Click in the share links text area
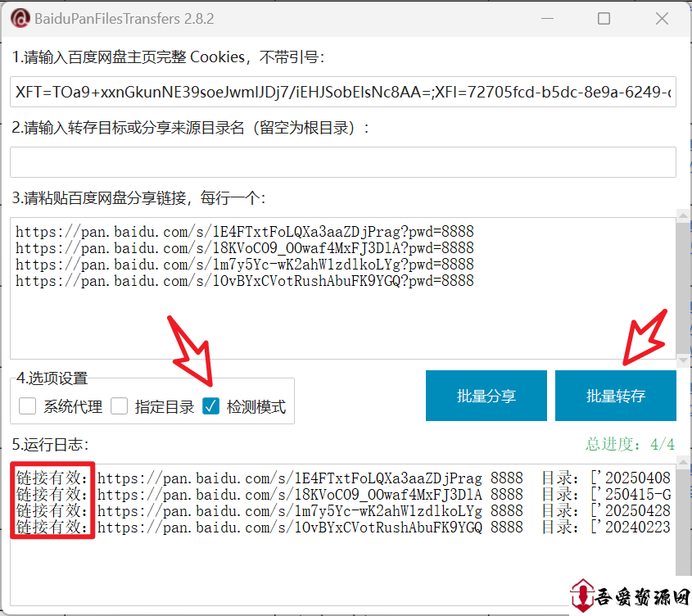The width and height of the screenshot is (692, 616). tap(343, 288)
